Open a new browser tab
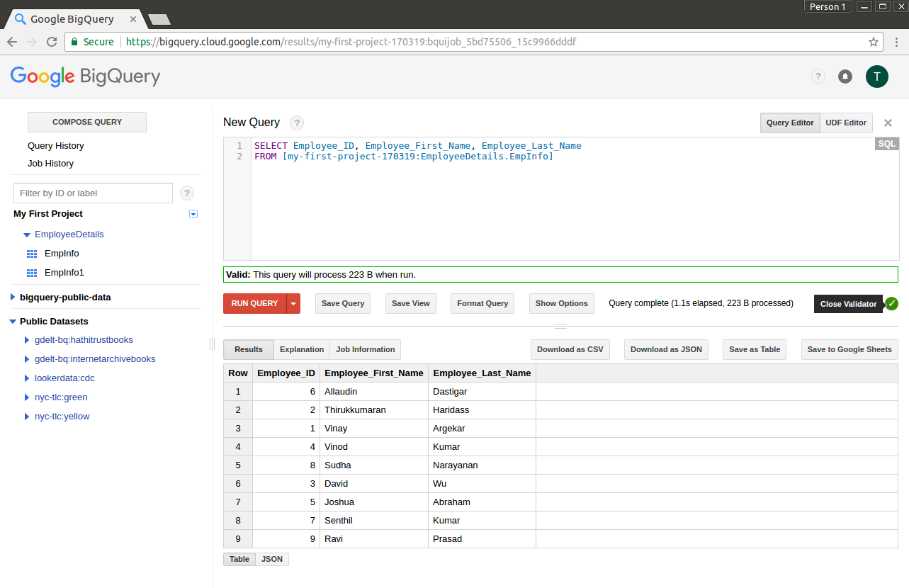The height and width of the screenshot is (588, 909). click(x=159, y=19)
